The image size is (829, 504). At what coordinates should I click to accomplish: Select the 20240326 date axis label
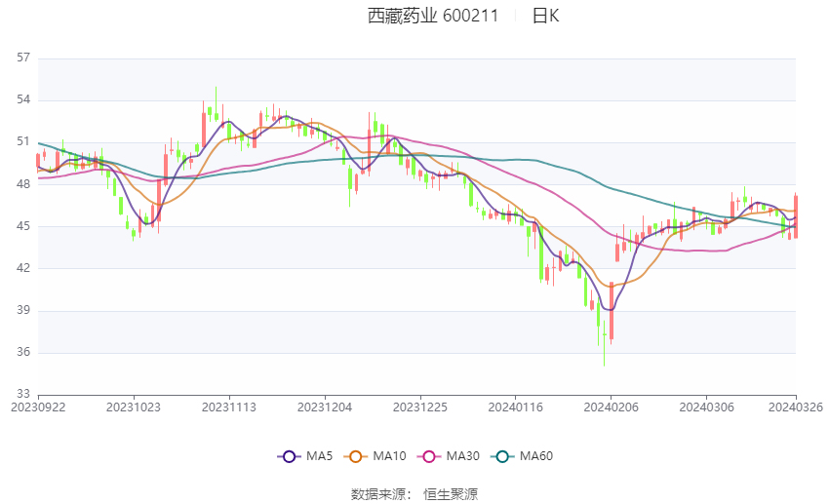pos(795,407)
